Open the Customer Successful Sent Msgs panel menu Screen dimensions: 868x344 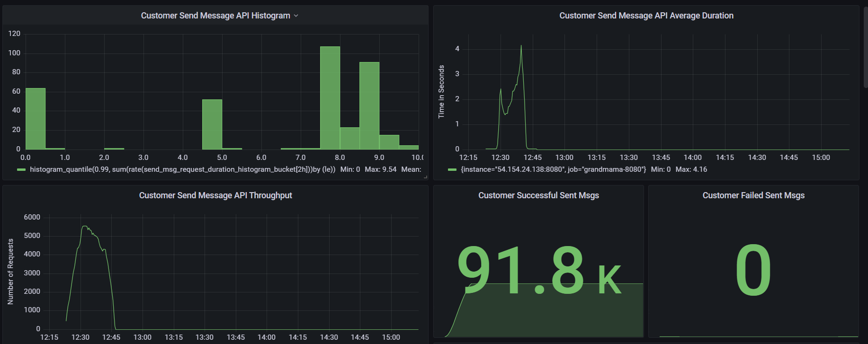coord(538,195)
